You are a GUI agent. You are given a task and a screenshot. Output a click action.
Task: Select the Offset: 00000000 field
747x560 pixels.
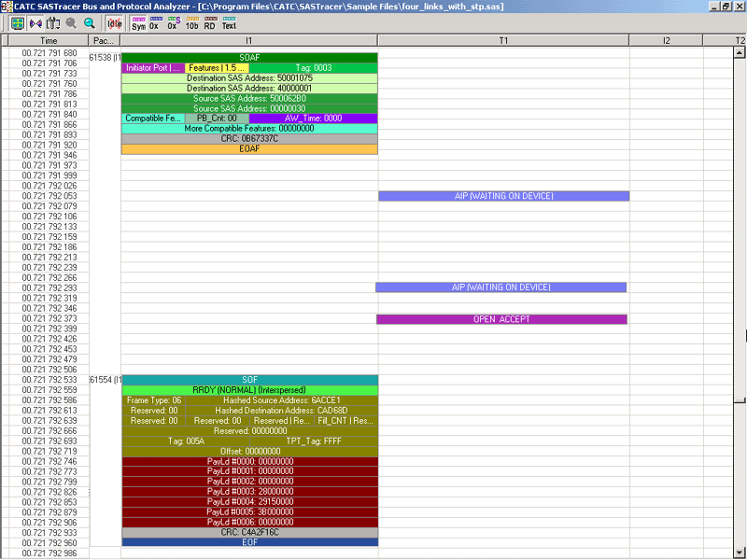pyautogui.click(x=250, y=452)
